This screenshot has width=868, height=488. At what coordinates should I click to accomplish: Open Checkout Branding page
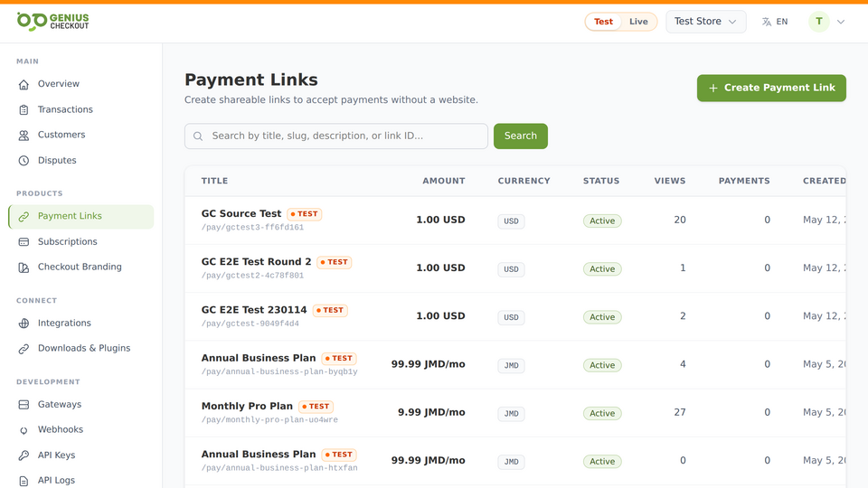pos(80,267)
